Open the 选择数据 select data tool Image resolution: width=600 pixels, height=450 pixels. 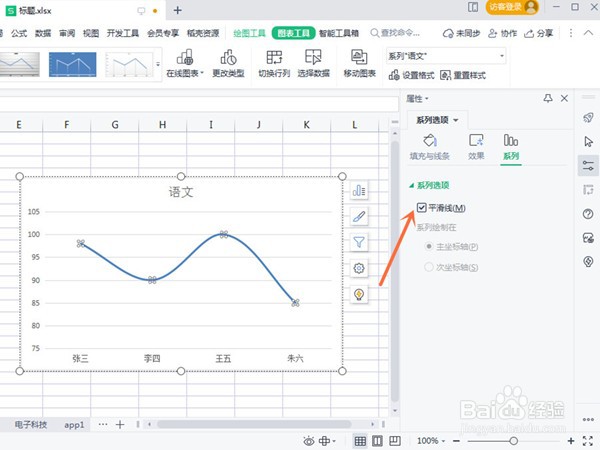point(313,64)
